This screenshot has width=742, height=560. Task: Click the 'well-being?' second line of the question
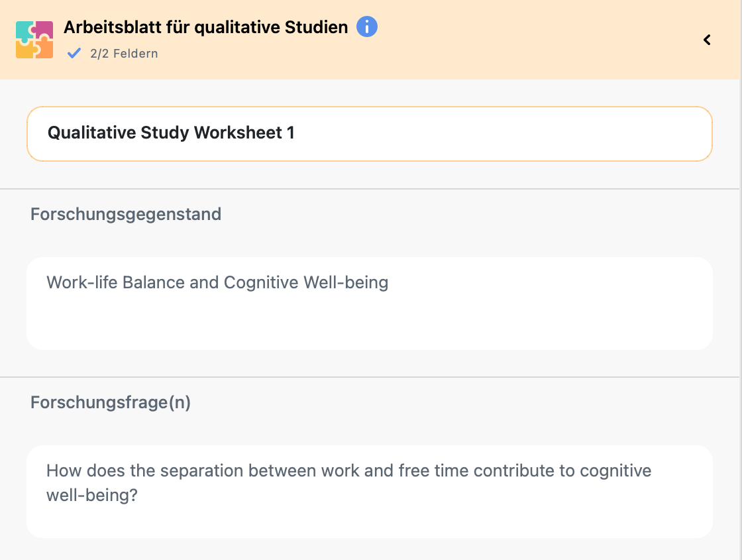tap(91, 495)
